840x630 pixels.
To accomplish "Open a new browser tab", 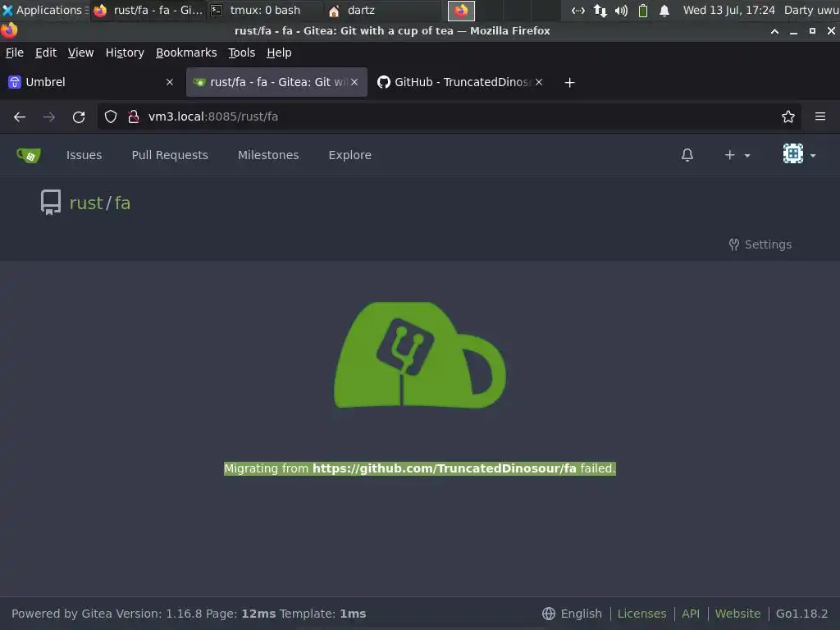I will (x=569, y=82).
